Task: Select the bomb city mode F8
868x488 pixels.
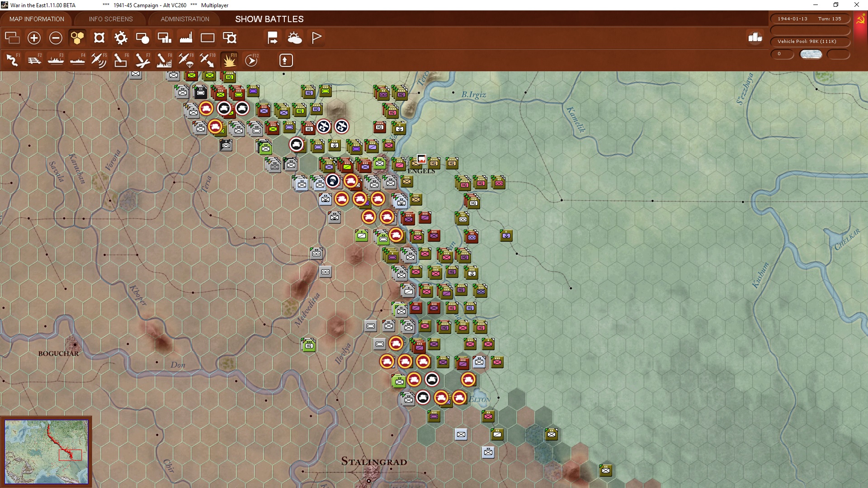Action: [164, 60]
